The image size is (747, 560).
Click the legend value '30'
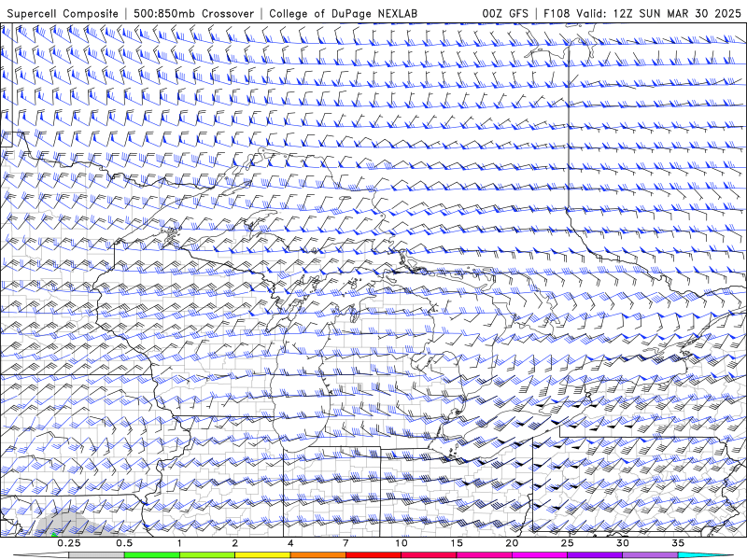click(x=622, y=543)
